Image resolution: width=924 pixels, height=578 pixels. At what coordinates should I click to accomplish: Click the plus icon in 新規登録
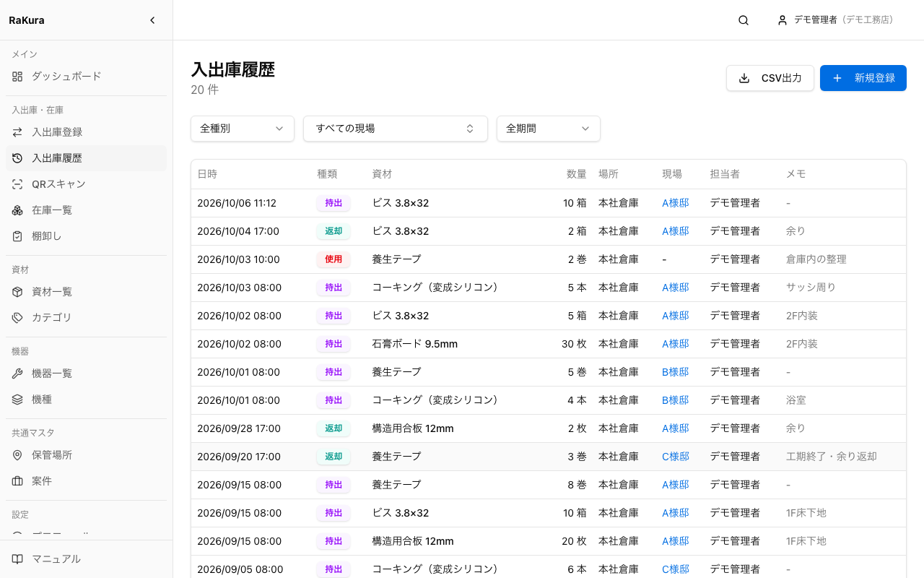click(837, 78)
